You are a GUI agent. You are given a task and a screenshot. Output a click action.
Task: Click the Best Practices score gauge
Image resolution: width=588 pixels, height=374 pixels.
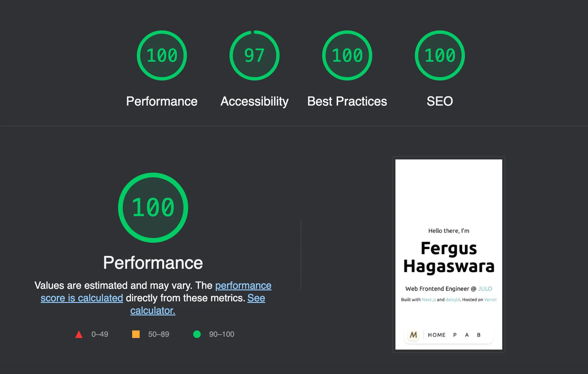(347, 56)
